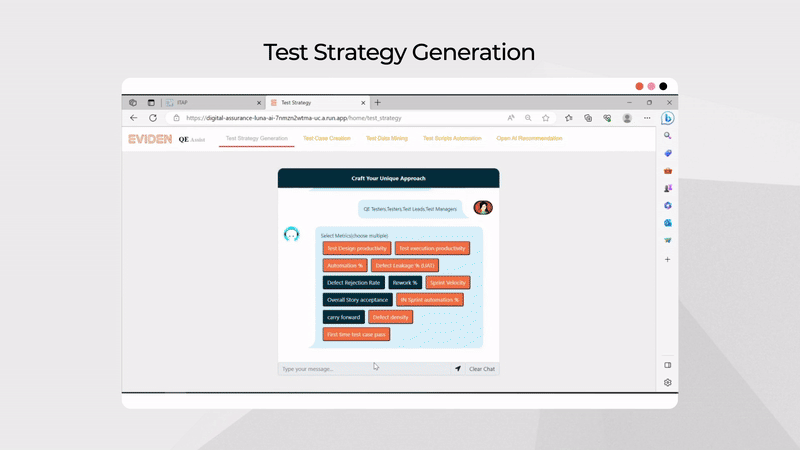Switch to Test Data Mining tab
800x450 pixels.
point(387,138)
